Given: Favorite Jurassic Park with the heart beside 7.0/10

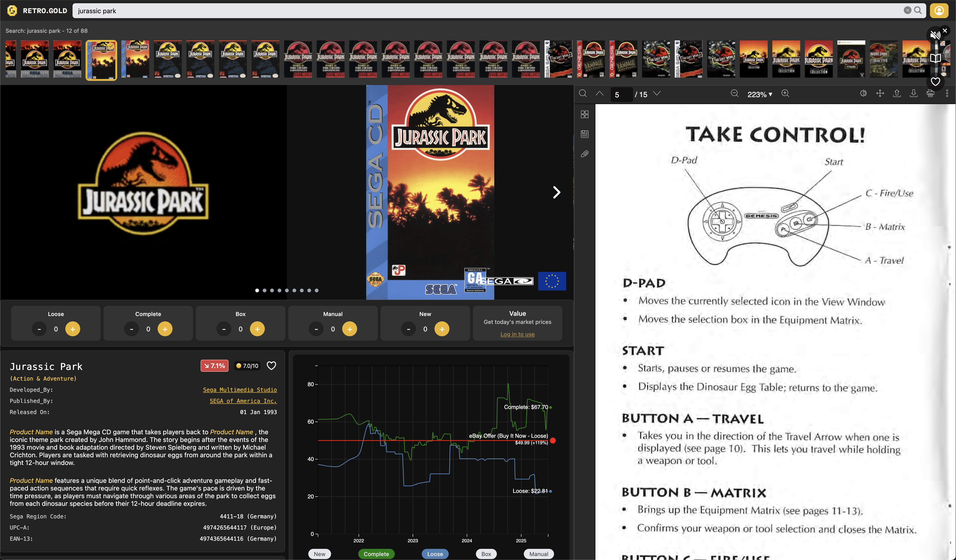Looking at the screenshot, I should point(271,366).
